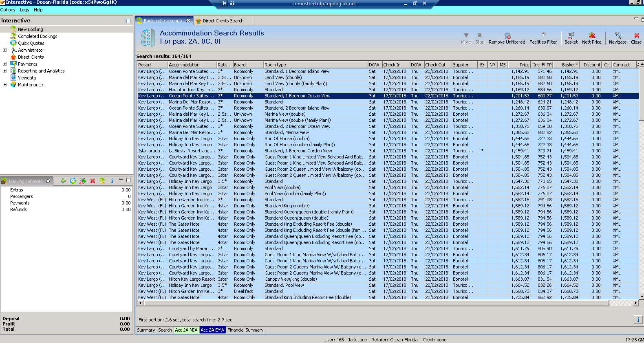Switch to the Direct Clients Search tab

[223, 21]
